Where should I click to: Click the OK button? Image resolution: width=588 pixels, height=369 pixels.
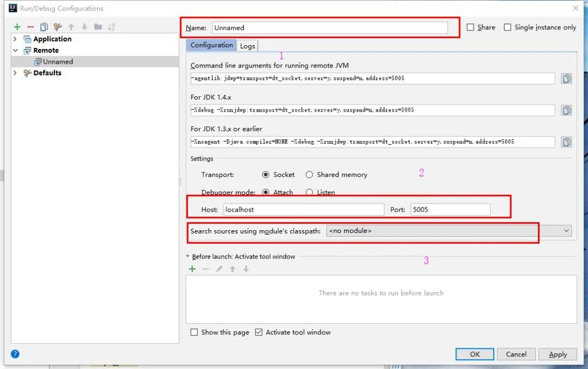coord(475,354)
